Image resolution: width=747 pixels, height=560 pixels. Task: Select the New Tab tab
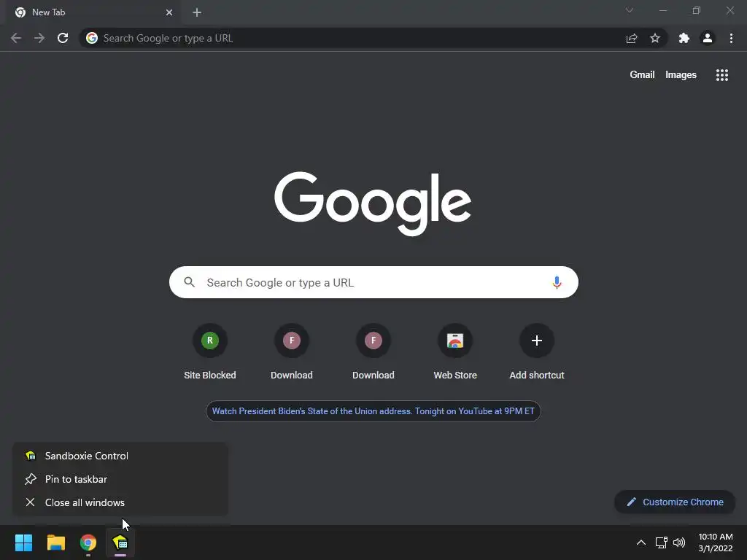coord(94,12)
